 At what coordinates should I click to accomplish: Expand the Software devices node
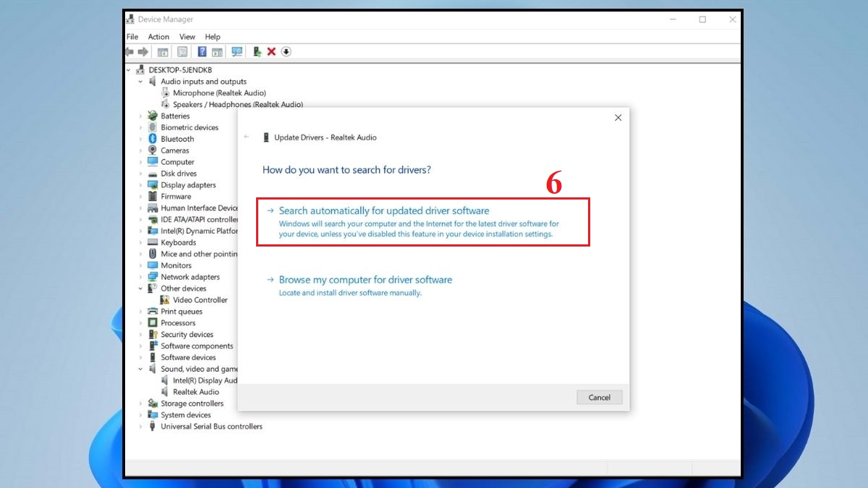click(141, 357)
